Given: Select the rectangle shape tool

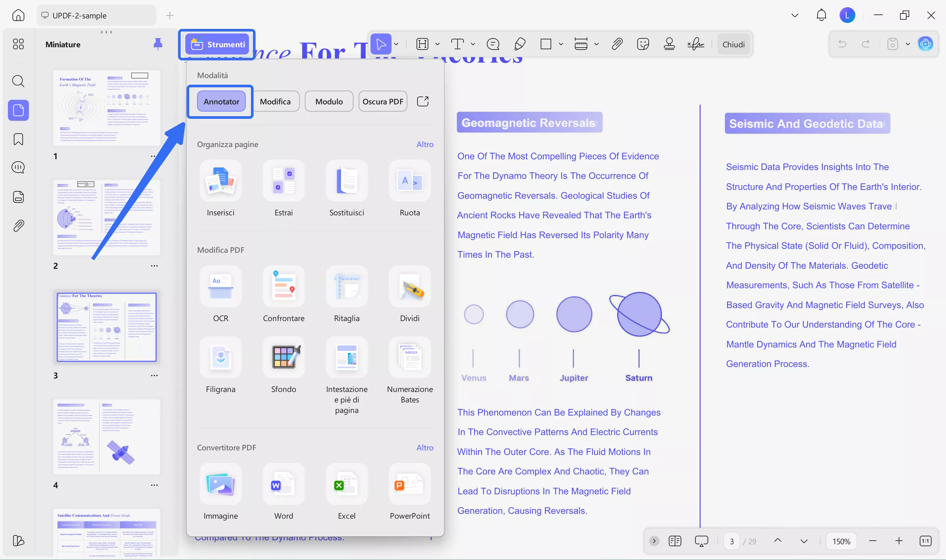Looking at the screenshot, I should [x=546, y=44].
